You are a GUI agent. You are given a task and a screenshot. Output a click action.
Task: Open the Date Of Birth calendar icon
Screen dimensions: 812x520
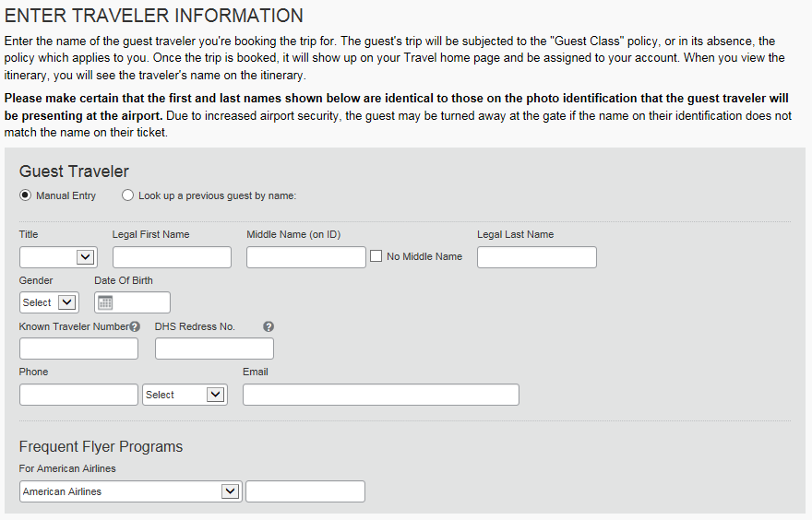coord(104,302)
